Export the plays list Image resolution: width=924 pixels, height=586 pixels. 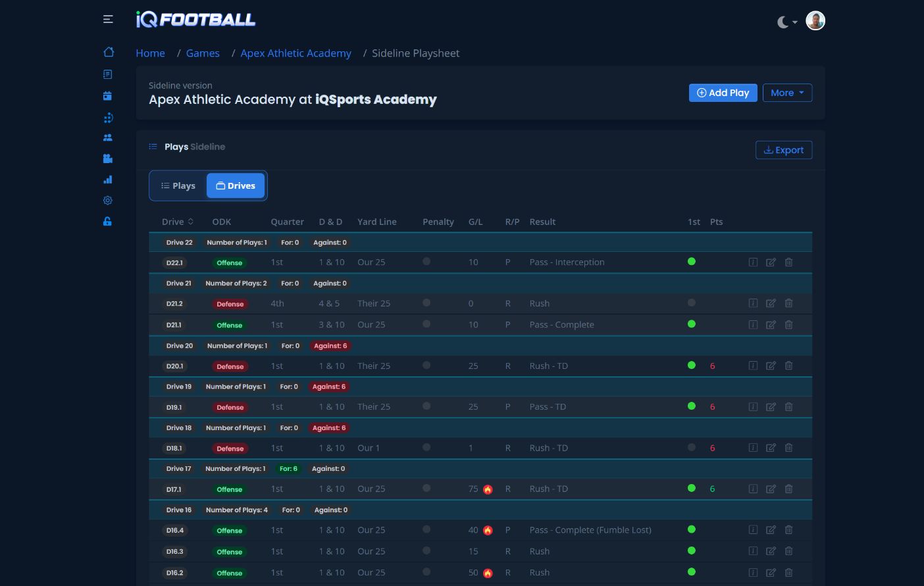coord(784,150)
